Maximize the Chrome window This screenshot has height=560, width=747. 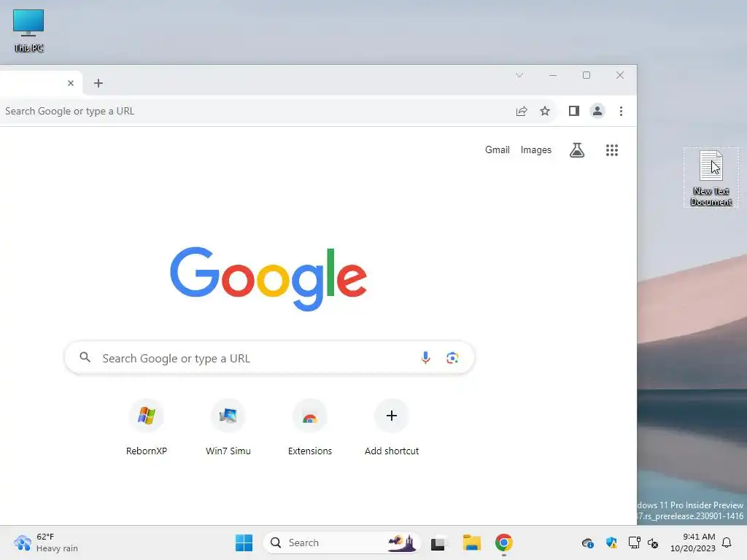[x=587, y=75]
